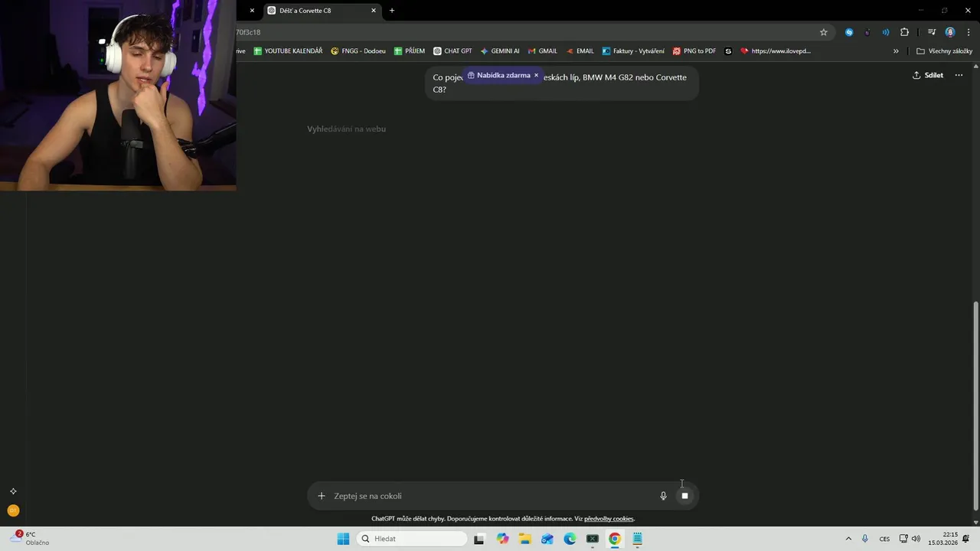Open the EMAIL bookmark
This screenshot has width=980, height=551.
[580, 51]
